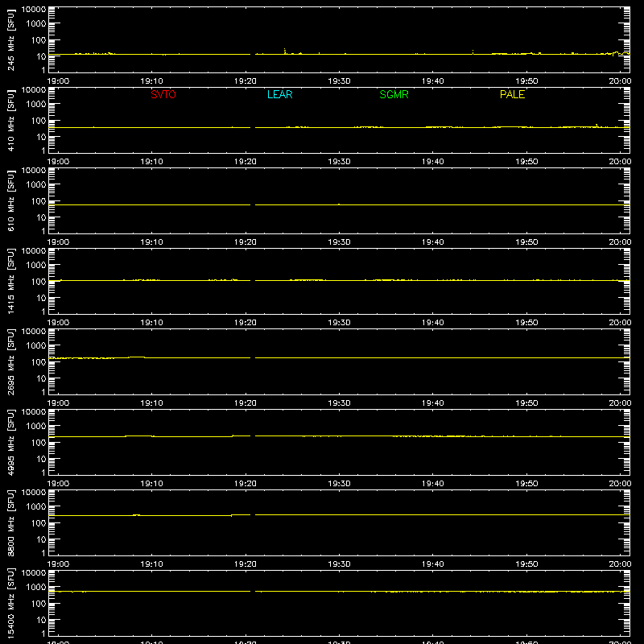Click 19:50 time label under 8800 MHz plot
Screen dimensions: 644x644
526,564
